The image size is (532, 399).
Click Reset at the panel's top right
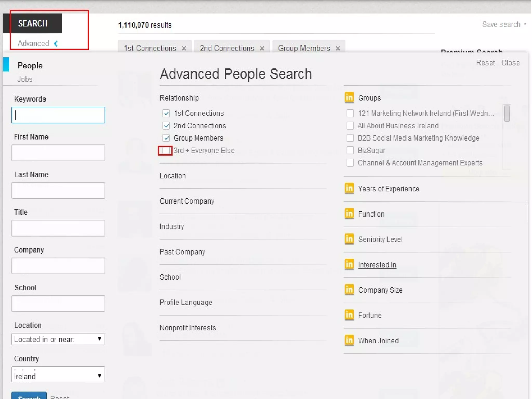485,63
